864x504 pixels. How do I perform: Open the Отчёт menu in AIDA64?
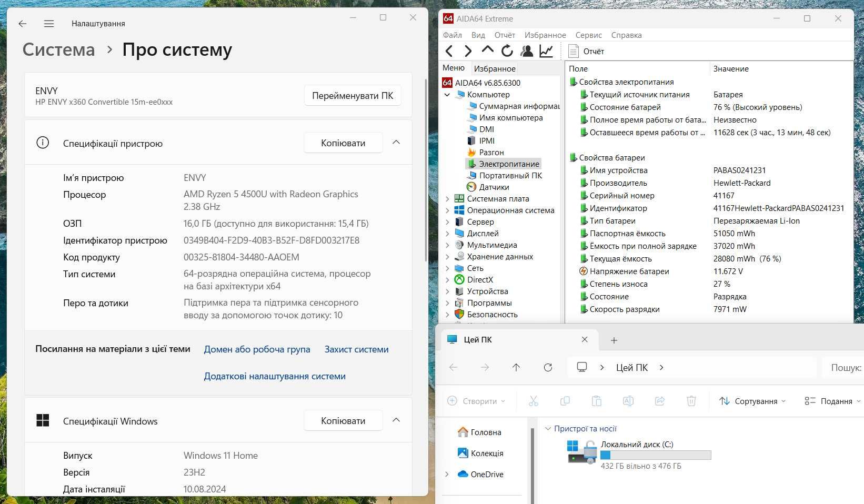(x=505, y=35)
